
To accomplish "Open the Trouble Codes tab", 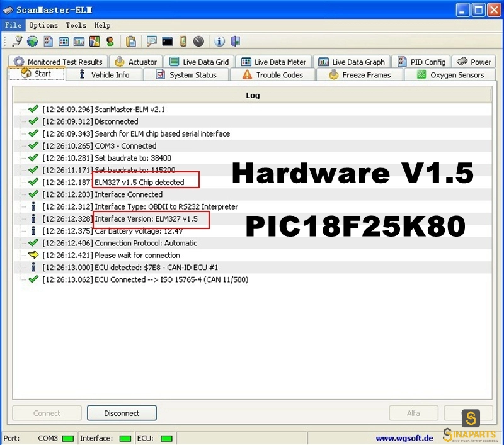I will (273, 74).
